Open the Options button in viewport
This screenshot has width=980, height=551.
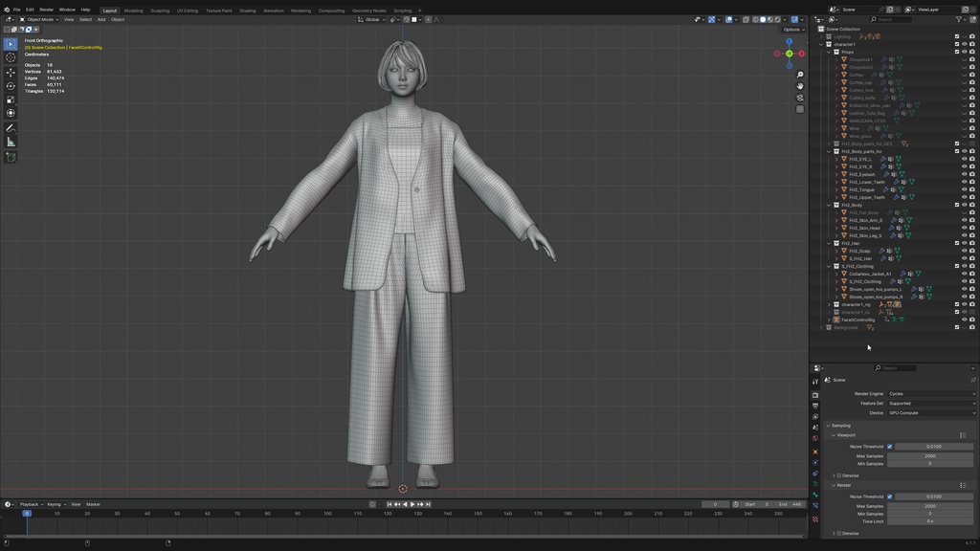792,30
